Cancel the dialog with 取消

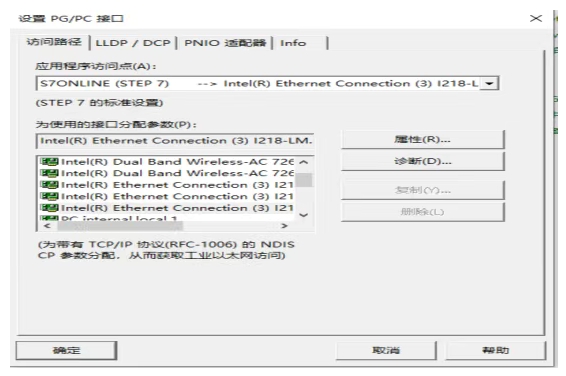[386, 350]
